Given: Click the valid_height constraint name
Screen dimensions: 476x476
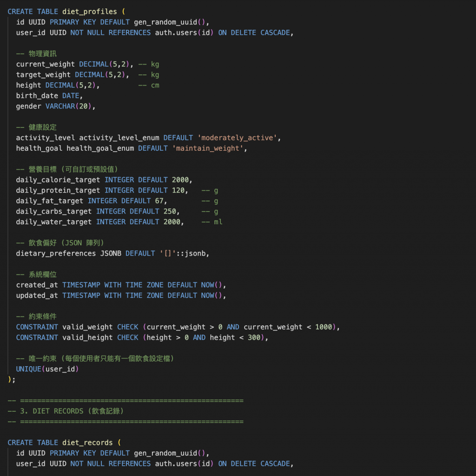Looking at the screenshot, I should (x=87, y=338).
